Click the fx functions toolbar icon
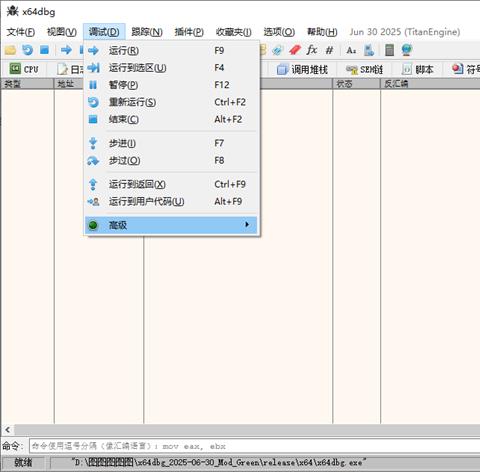The width and height of the screenshot is (480, 472). coord(312,50)
